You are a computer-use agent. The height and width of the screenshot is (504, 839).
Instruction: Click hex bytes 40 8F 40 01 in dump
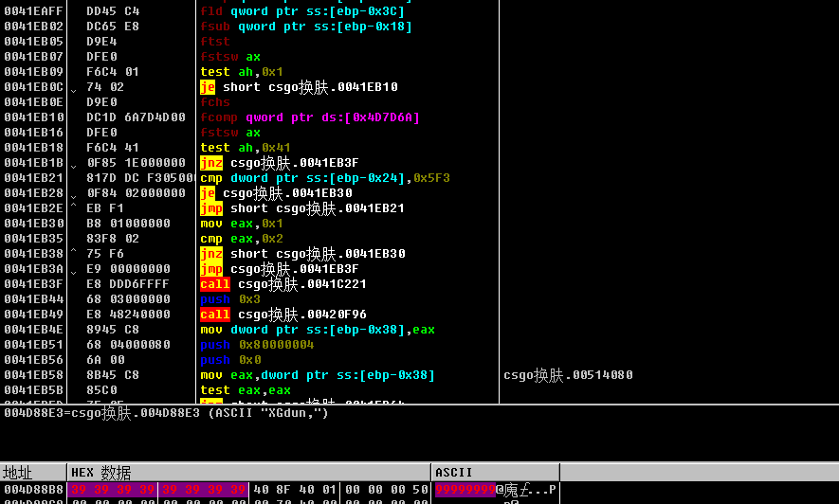tap(295, 490)
